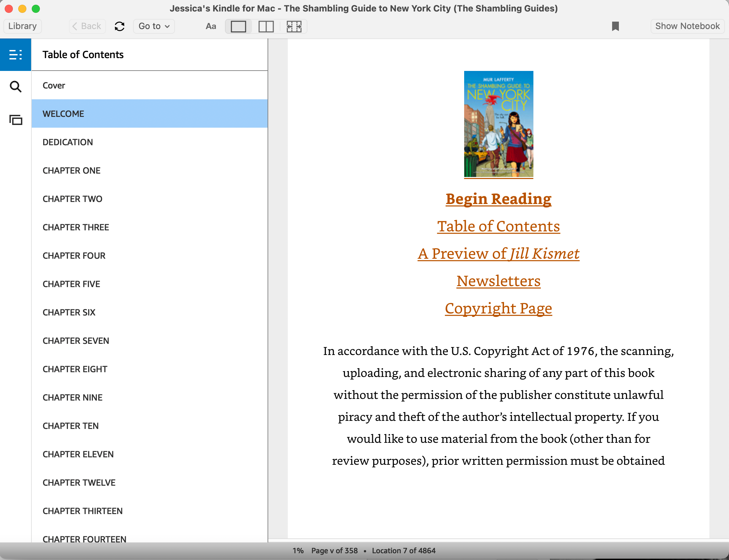Click the Show Notebook button

(x=687, y=26)
